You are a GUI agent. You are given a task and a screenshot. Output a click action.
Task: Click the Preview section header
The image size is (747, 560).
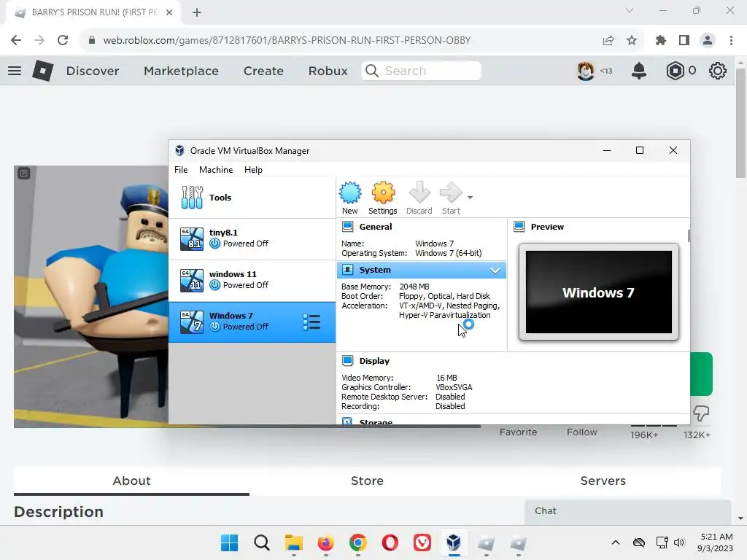click(547, 227)
